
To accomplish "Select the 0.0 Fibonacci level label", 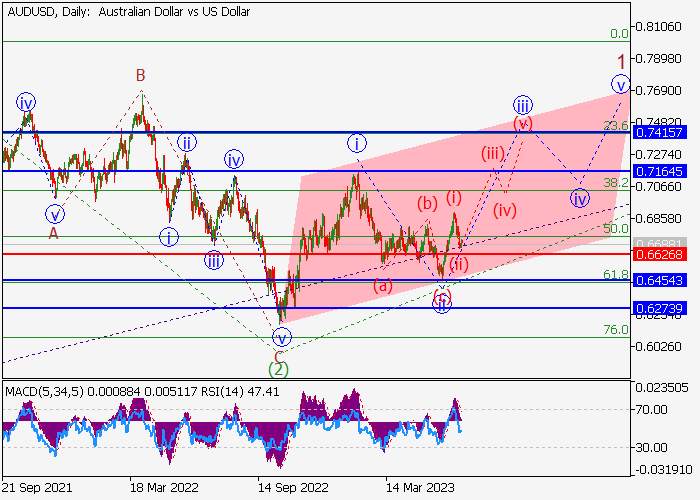I will click(x=619, y=33).
